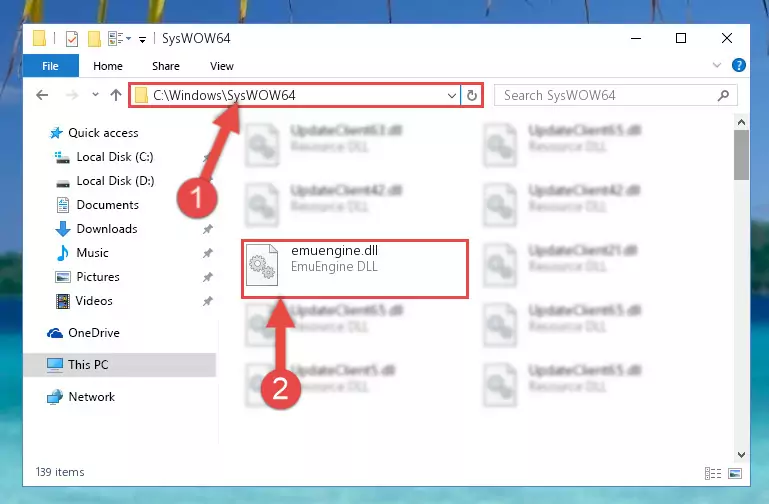Click the Music note icon
The height and width of the screenshot is (504, 769).
pyautogui.click(x=63, y=253)
